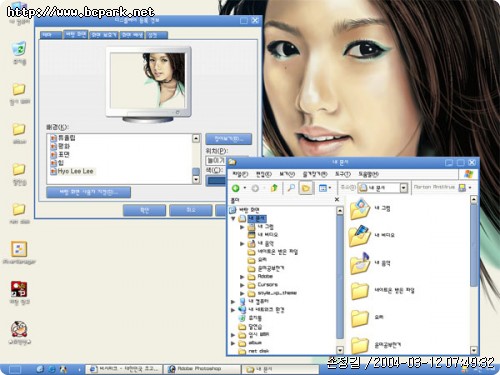Image resolution: width=500 pixels, height=375 pixels.
Task: Click the Norton AntiVirus toolbar icon
Action: coord(462,188)
